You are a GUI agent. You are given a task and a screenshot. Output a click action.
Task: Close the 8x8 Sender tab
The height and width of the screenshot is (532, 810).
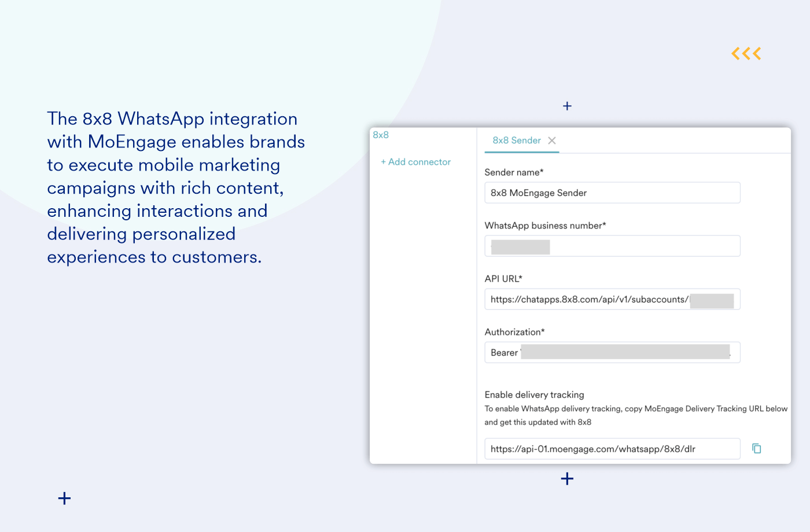click(x=552, y=141)
